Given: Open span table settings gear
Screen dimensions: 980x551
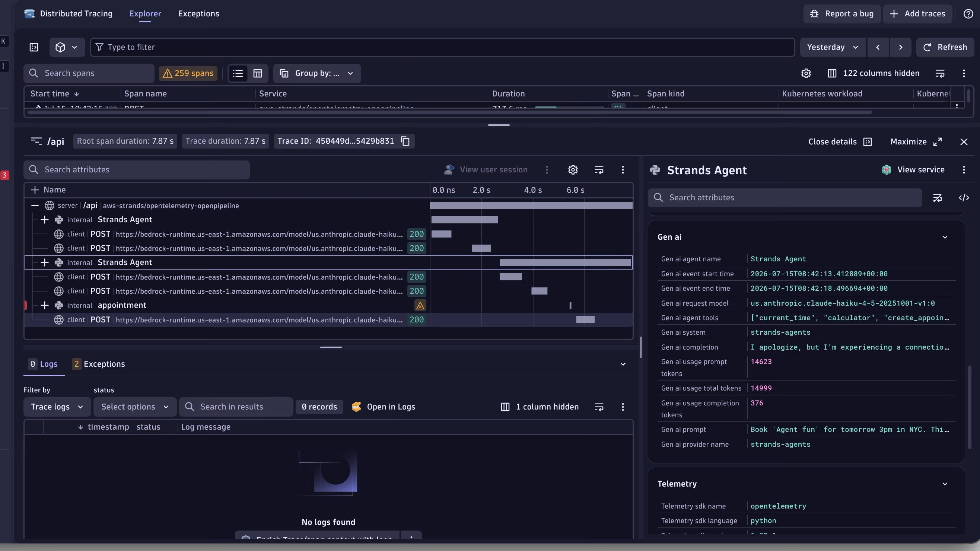Looking at the screenshot, I should (806, 73).
